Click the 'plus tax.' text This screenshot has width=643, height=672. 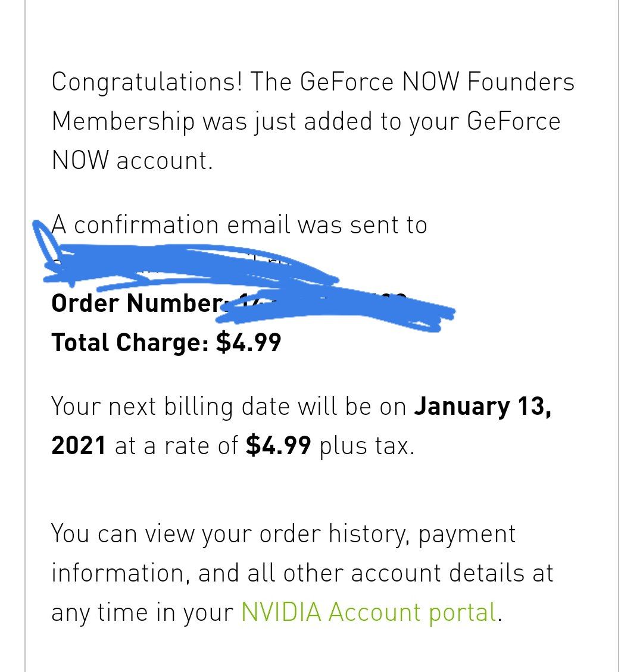367,446
